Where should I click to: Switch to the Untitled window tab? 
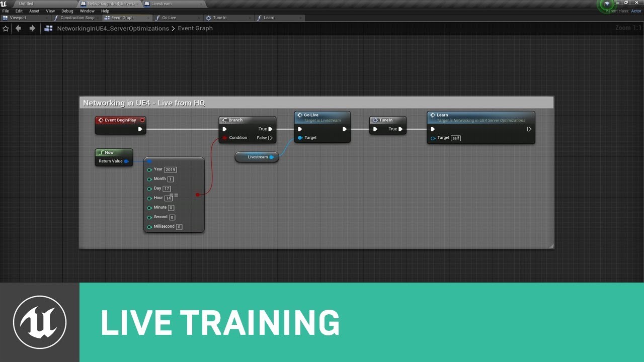point(44,4)
